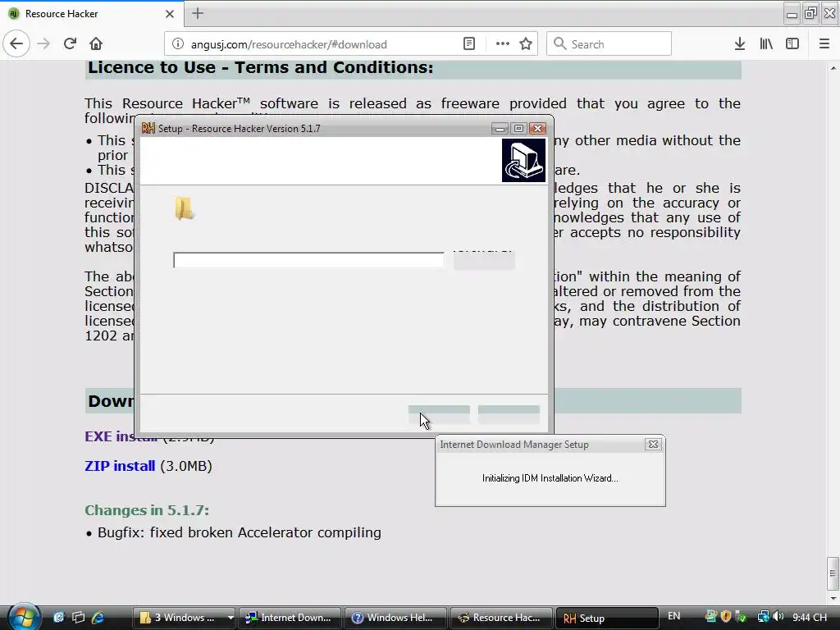The width and height of the screenshot is (840, 630).
Task: Click the network icon in system tray
Action: 764,617
